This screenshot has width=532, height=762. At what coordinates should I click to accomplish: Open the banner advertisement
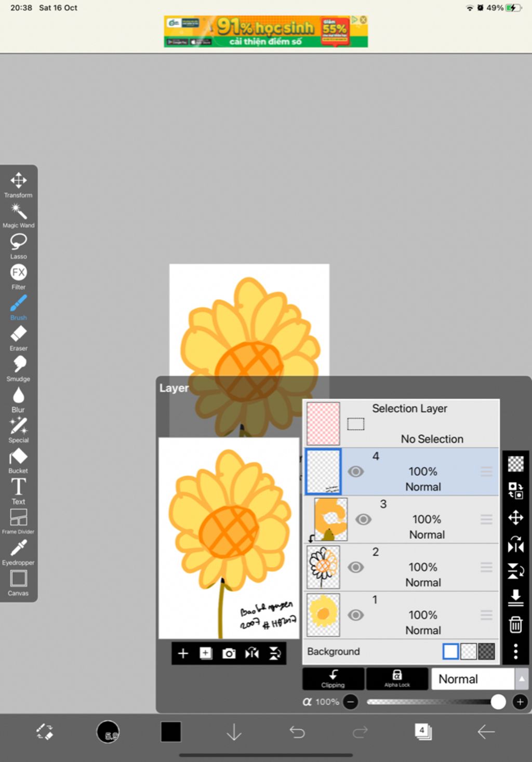(265, 31)
